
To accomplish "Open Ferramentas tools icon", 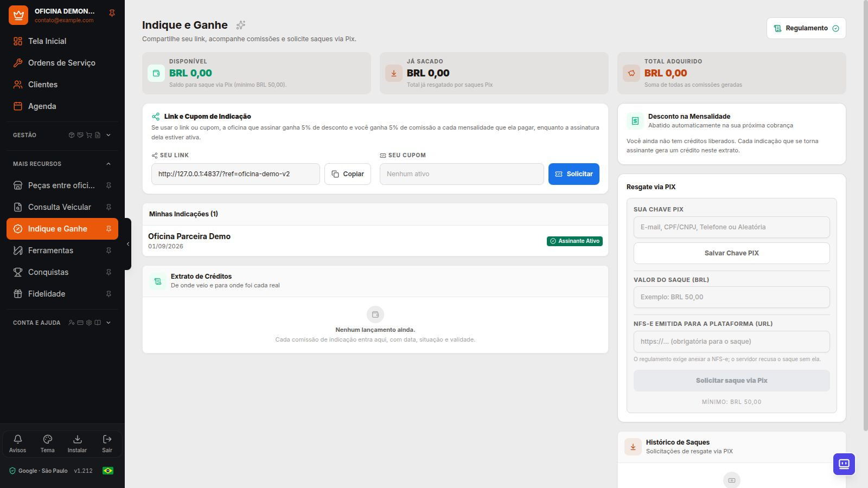I will click(18, 251).
